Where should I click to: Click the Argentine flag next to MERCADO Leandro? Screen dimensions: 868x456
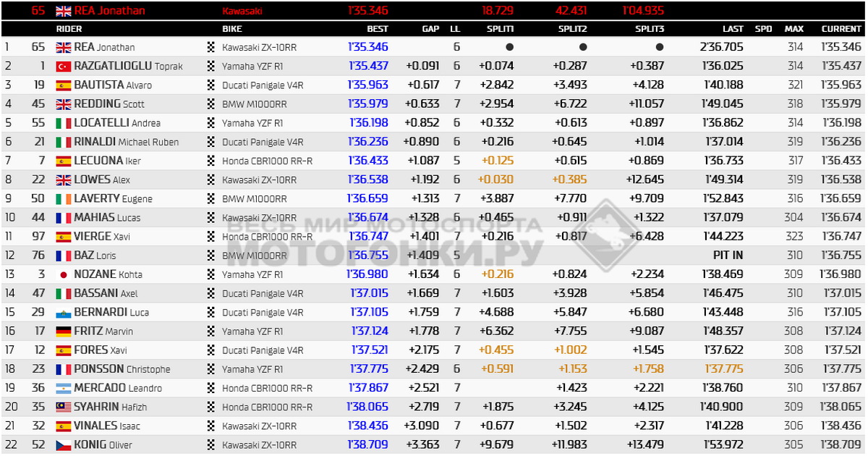64,388
